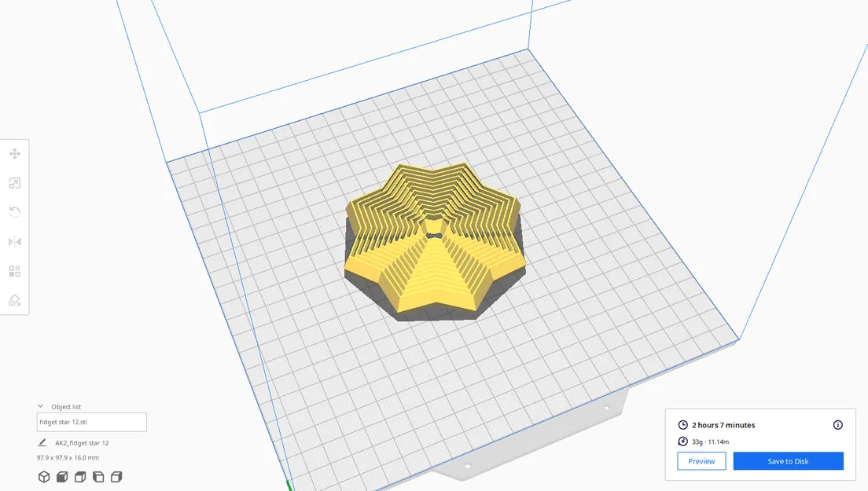
Task: Select the Rotate tool
Action: 14,212
